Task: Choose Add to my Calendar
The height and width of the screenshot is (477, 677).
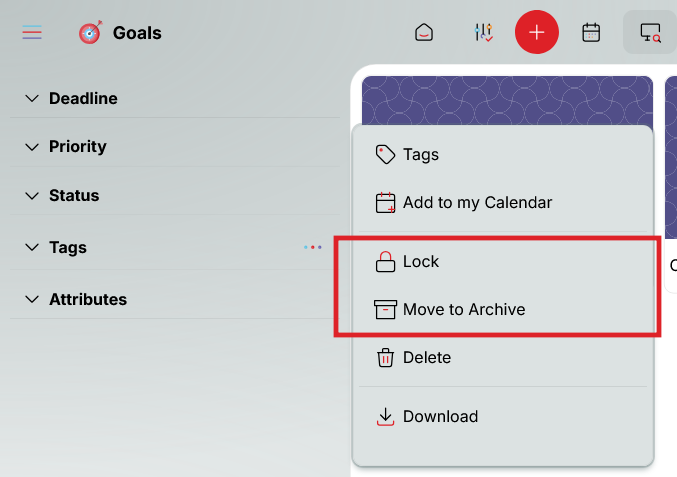Action: (x=476, y=202)
